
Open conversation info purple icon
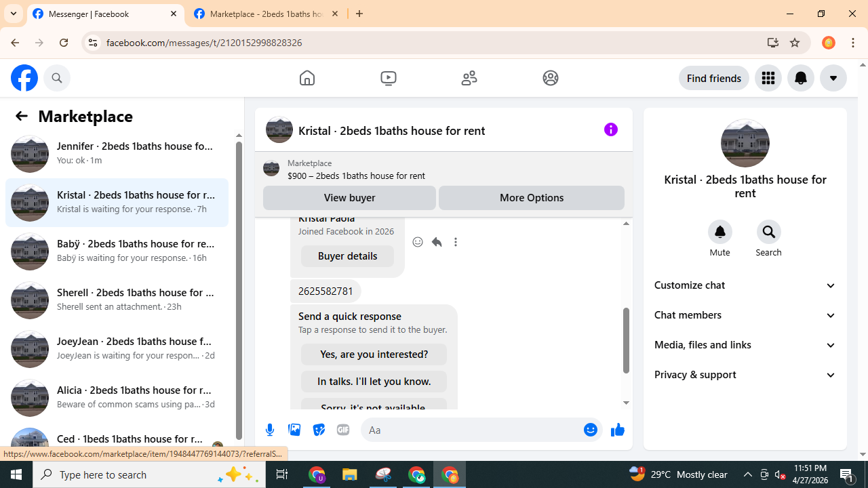(x=611, y=129)
